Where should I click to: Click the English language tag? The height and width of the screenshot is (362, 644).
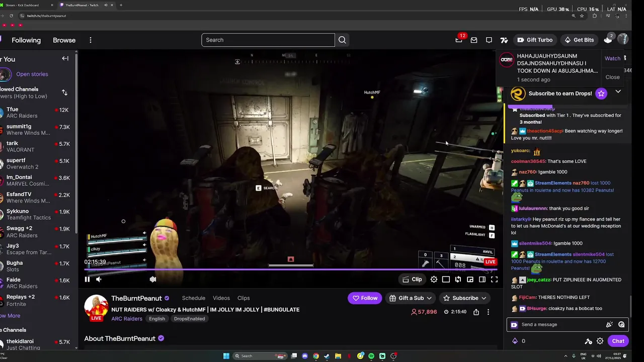157,319
